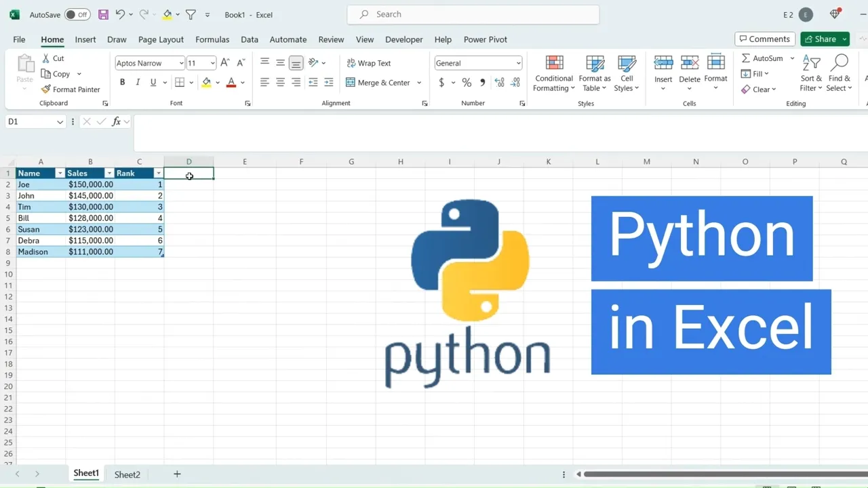The height and width of the screenshot is (488, 868).
Task: Open Cell Styles gallery
Action: tap(626, 73)
